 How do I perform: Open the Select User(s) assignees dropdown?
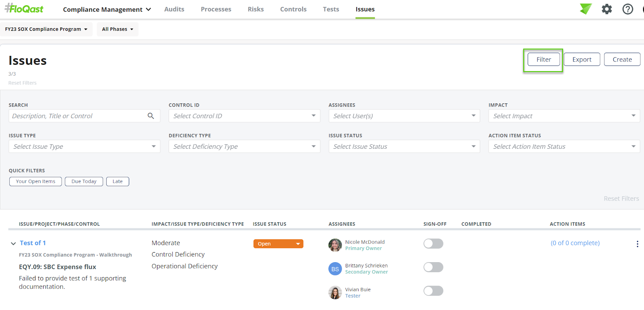point(404,116)
